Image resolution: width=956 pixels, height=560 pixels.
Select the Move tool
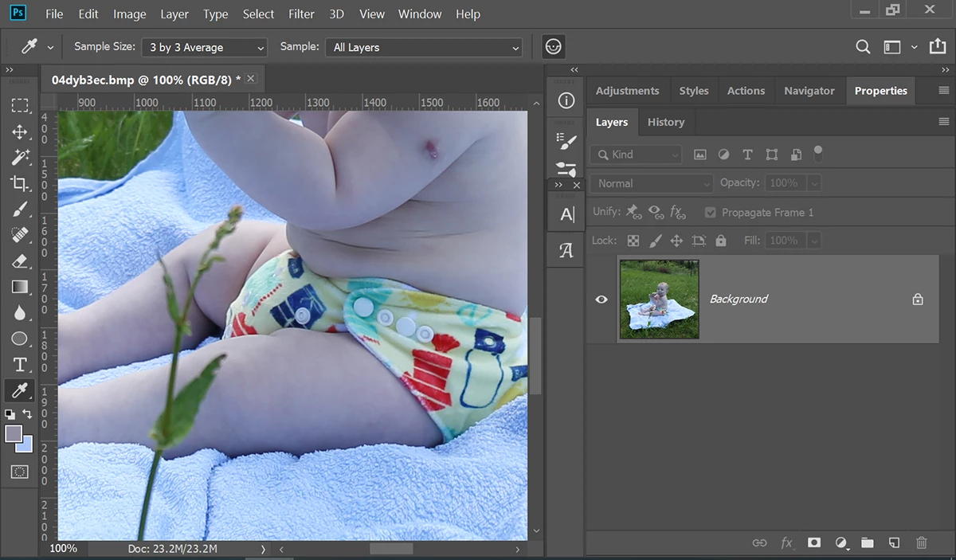(20, 131)
